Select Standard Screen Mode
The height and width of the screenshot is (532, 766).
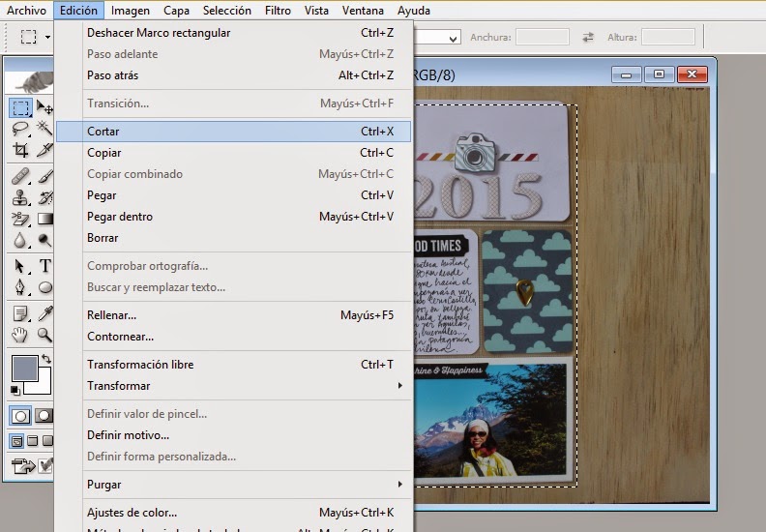(x=16, y=441)
